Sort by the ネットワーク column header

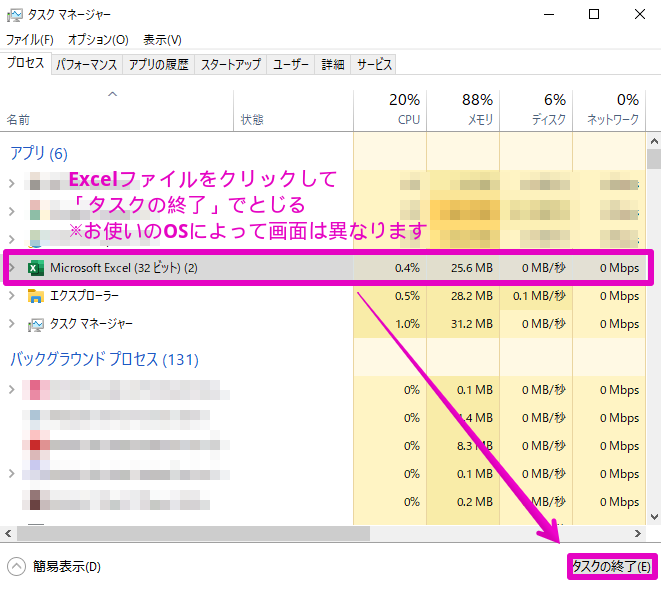click(x=609, y=110)
